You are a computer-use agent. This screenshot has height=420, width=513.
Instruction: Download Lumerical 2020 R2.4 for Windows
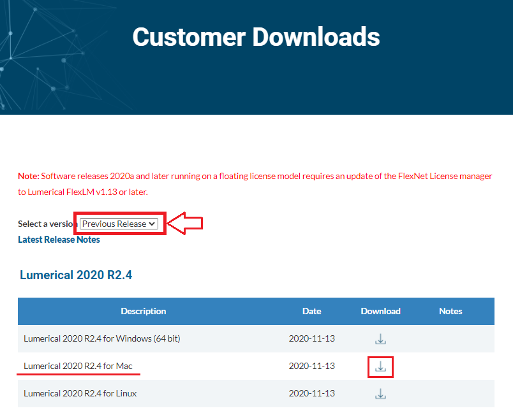380,339
